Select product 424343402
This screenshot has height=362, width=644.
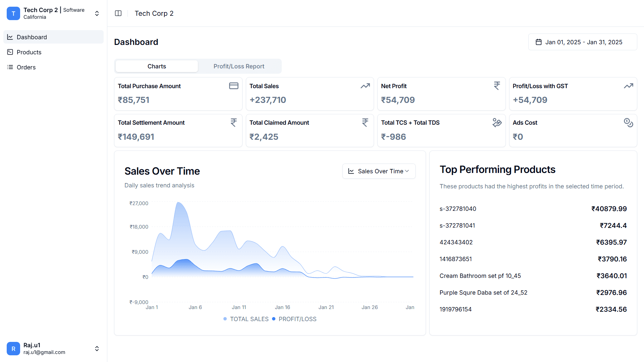[x=456, y=242]
